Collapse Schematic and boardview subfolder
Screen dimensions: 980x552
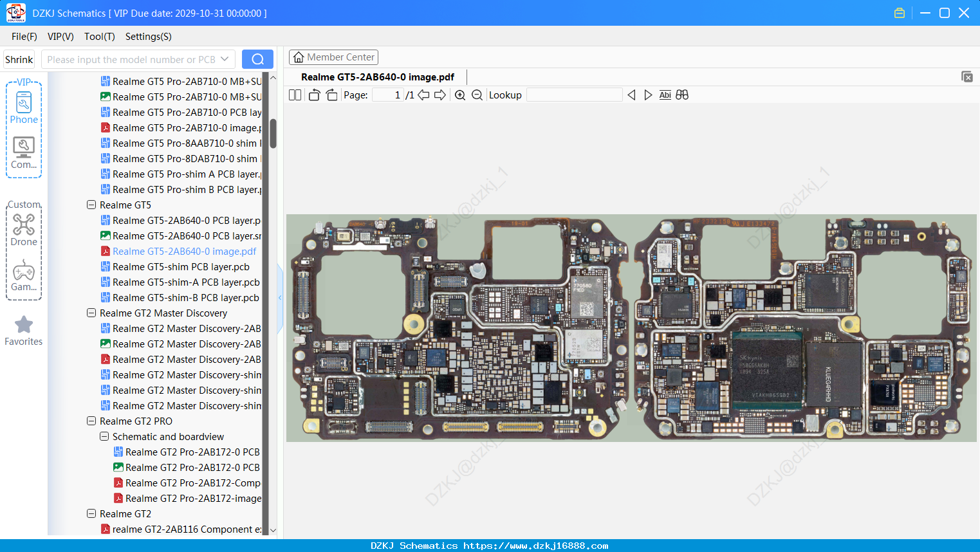click(x=104, y=436)
